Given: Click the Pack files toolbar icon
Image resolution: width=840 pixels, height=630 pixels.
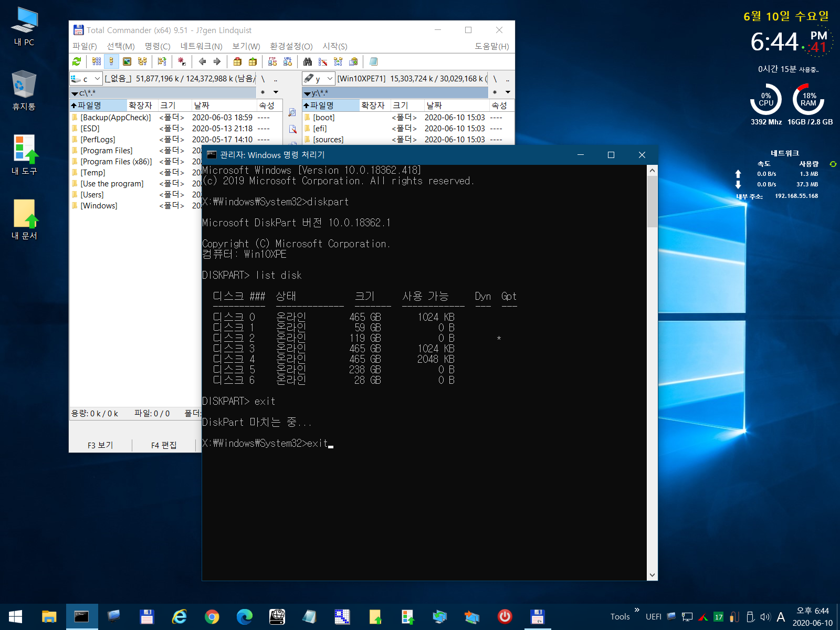Looking at the screenshot, I should [237, 61].
